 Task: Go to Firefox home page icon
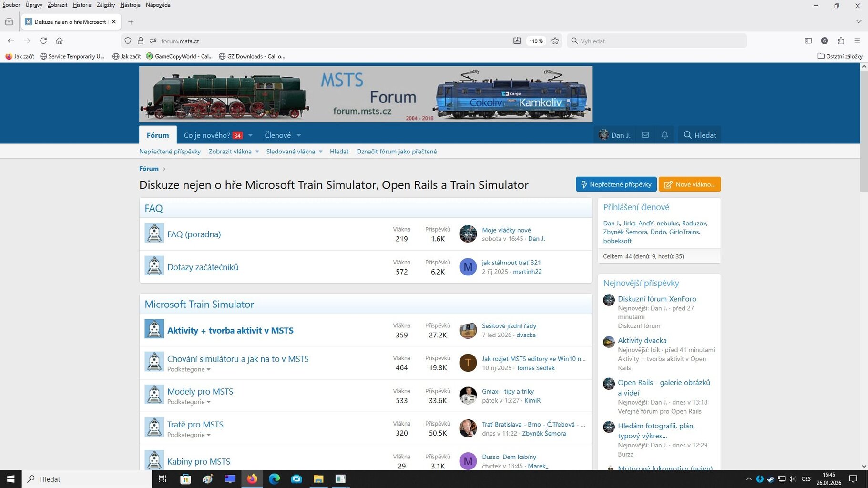click(x=60, y=41)
